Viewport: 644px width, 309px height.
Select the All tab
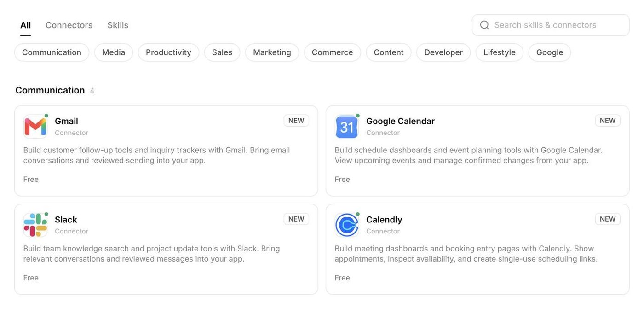[x=25, y=25]
